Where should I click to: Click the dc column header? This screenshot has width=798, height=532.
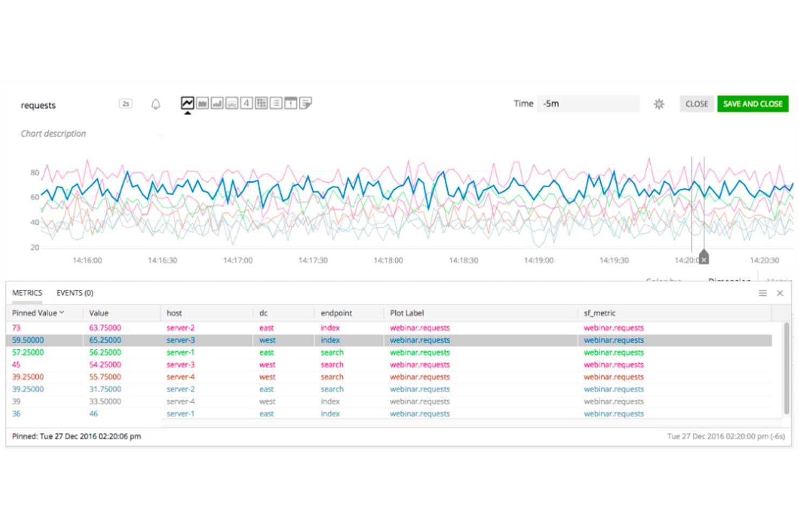tap(263, 313)
